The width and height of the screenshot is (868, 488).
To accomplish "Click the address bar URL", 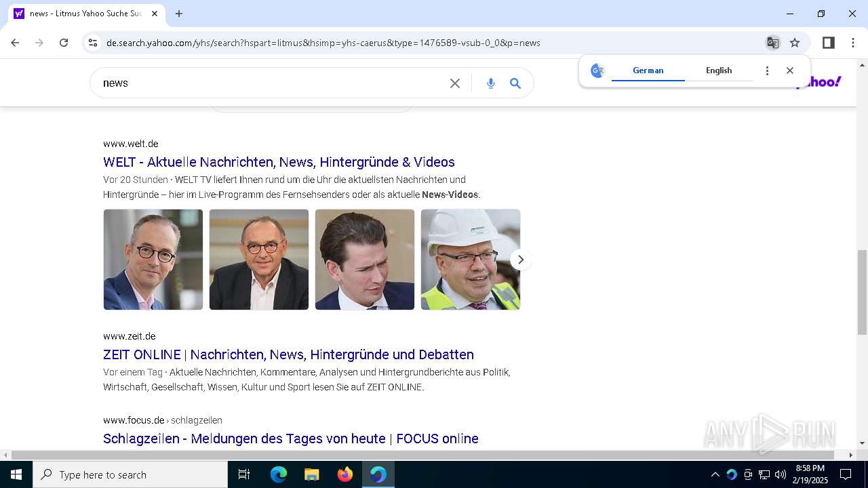I will coord(323,43).
